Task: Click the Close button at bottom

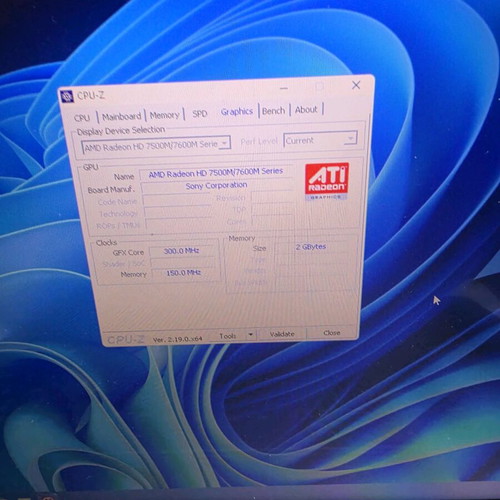Action: 332,332
